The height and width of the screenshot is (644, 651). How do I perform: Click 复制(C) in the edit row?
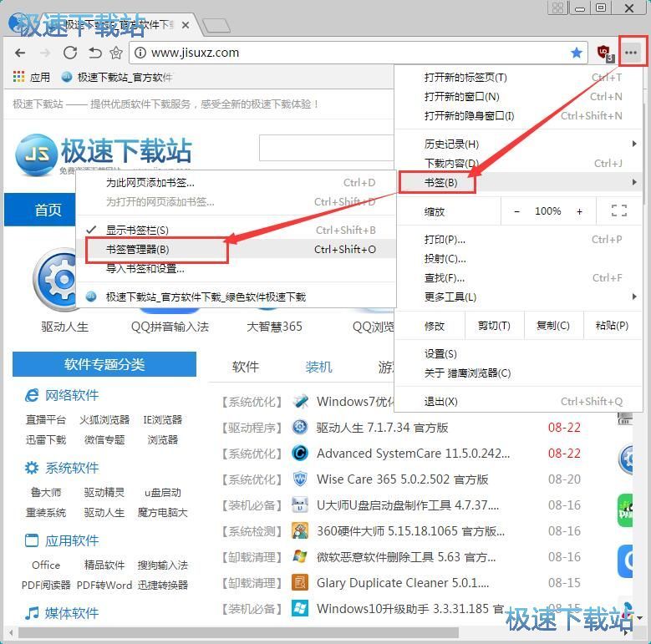coord(553,326)
